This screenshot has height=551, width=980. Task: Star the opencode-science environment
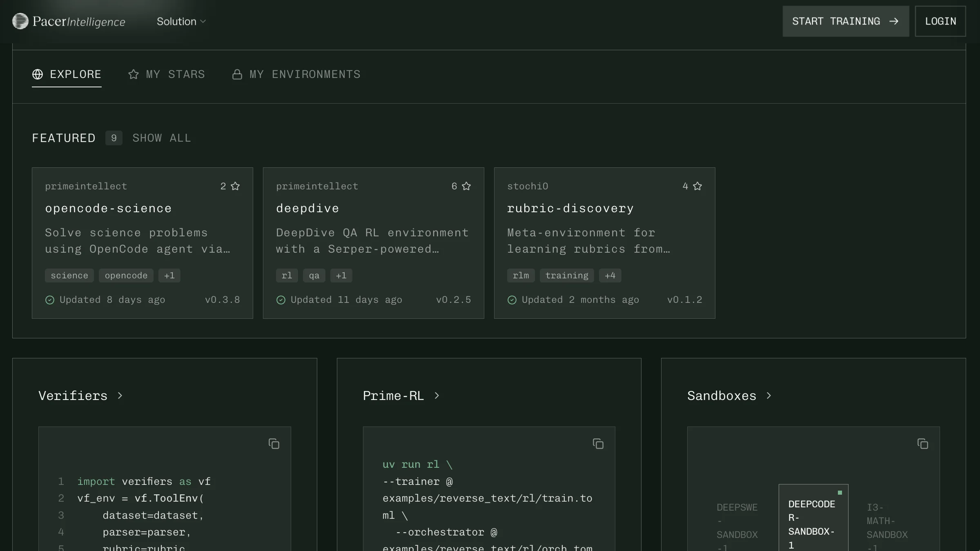[x=235, y=186]
